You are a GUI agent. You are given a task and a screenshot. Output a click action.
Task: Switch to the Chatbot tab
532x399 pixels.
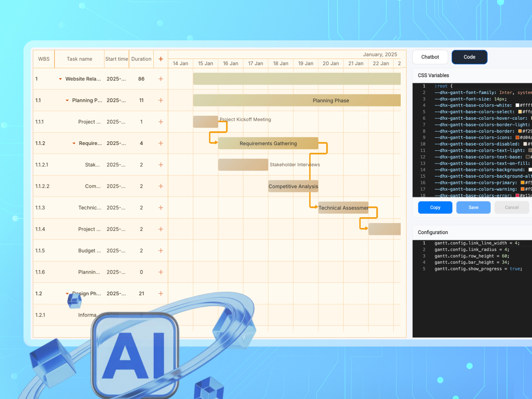pyautogui.click(x=430, y=57)
